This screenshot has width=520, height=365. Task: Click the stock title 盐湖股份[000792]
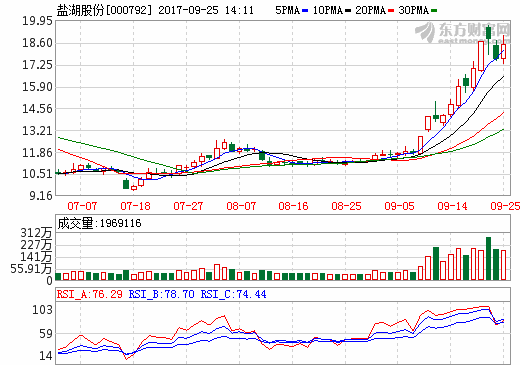pyautogui.click(x=104, y=10)
